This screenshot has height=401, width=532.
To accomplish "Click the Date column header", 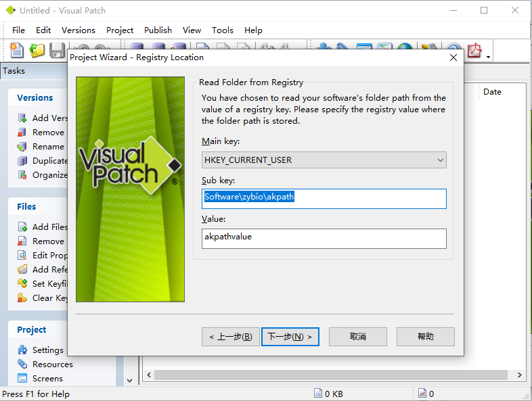I will [x=492, y=92].
